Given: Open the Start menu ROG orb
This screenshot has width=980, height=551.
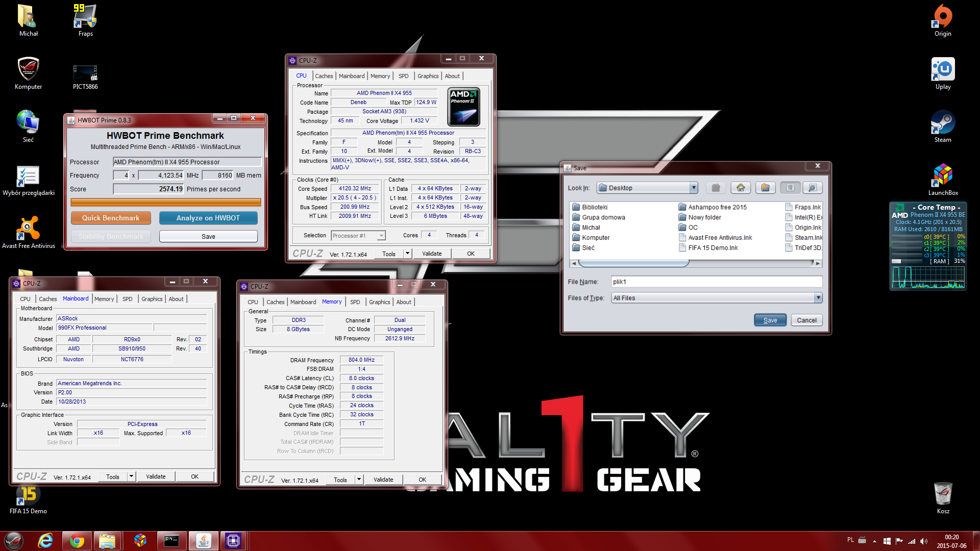Looking at the screenshot, I should (14, 541).
